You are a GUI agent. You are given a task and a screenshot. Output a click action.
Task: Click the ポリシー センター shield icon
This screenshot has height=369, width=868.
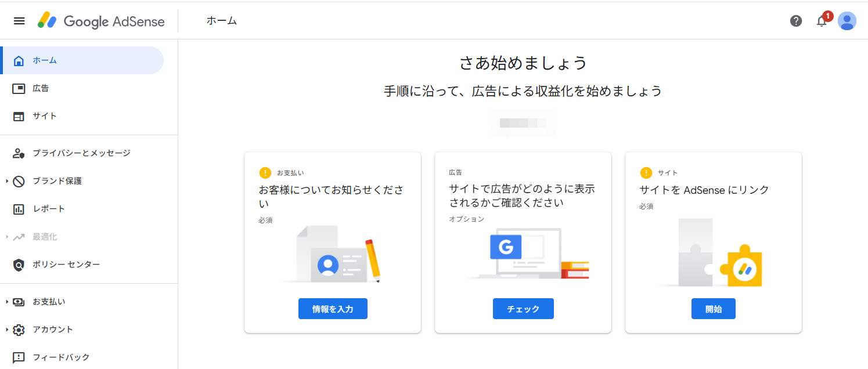point(19,265)
